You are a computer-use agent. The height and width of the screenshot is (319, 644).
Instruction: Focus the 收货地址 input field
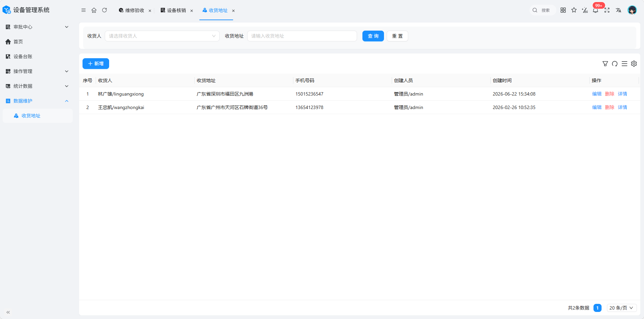point(302,36)
